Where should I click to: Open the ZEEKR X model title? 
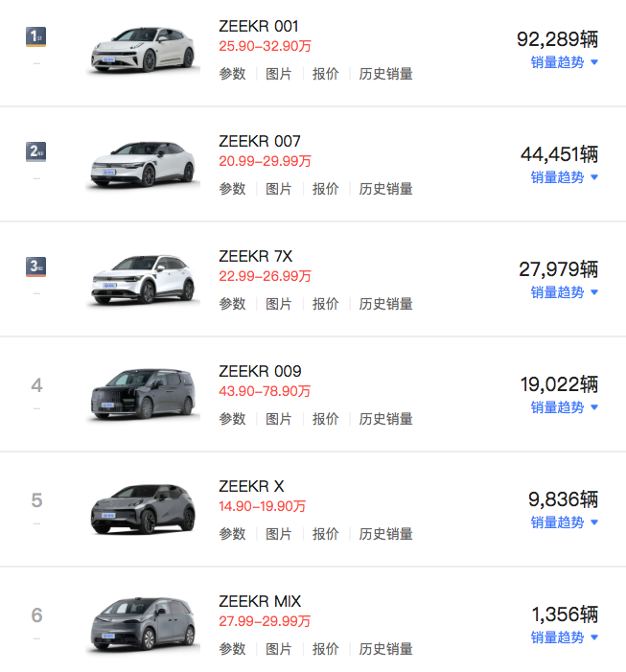coord(251,486)
